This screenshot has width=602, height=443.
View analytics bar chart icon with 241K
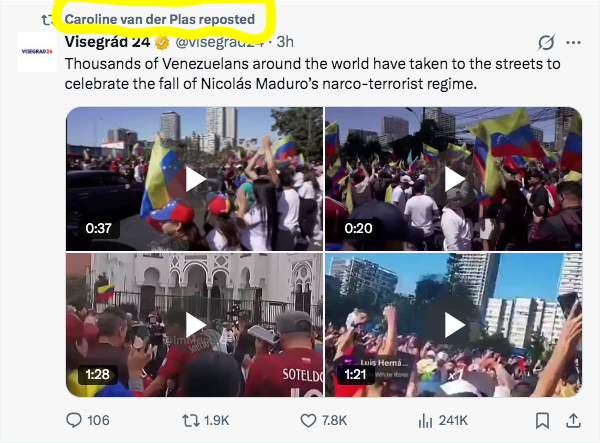(x=425, y=421)
